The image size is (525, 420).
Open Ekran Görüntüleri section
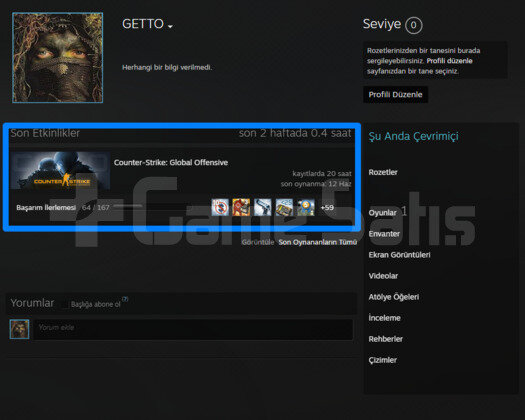click(399, 255)
